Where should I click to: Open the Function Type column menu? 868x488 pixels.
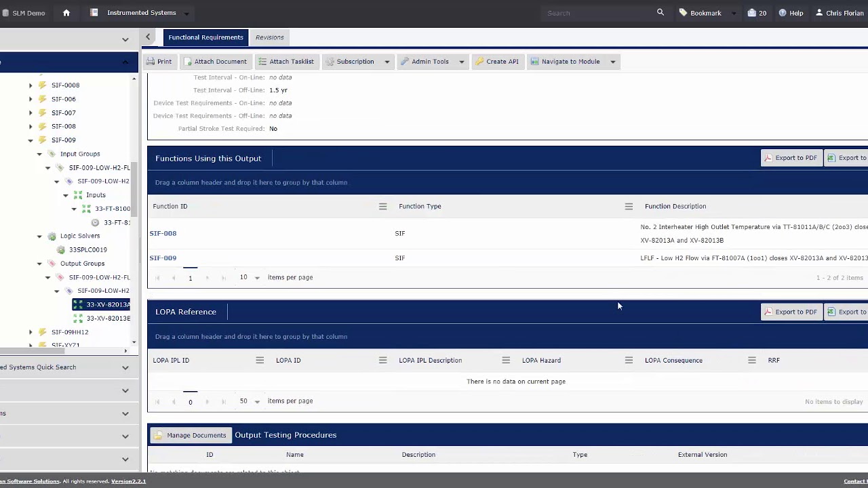629,207
